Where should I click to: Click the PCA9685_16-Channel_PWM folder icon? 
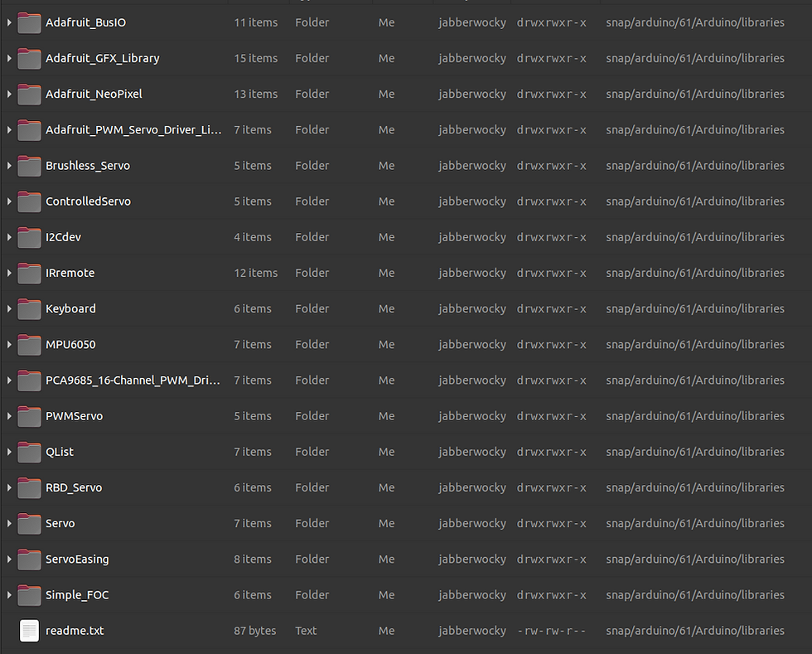pos(29,380)
